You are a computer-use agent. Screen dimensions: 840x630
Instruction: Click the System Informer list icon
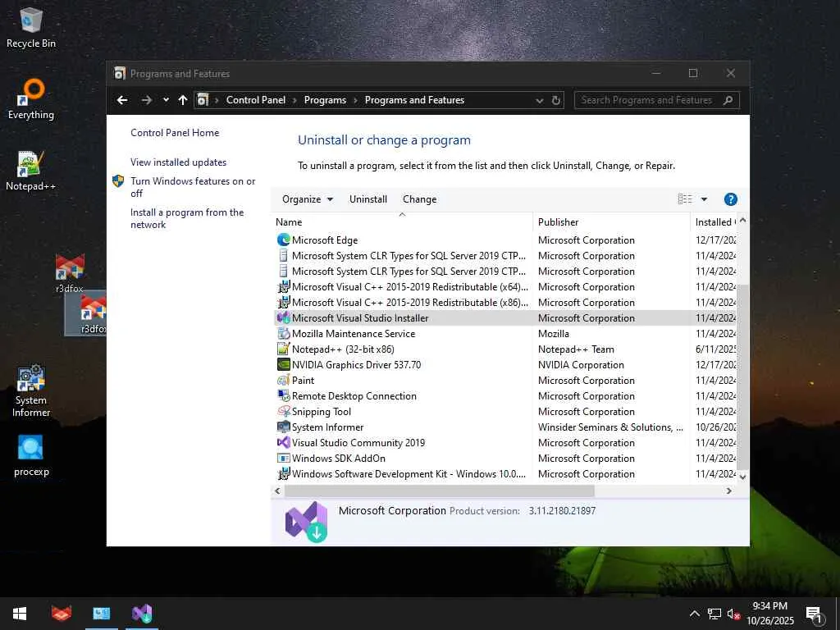pyautogui.click(x=283, y=427)
